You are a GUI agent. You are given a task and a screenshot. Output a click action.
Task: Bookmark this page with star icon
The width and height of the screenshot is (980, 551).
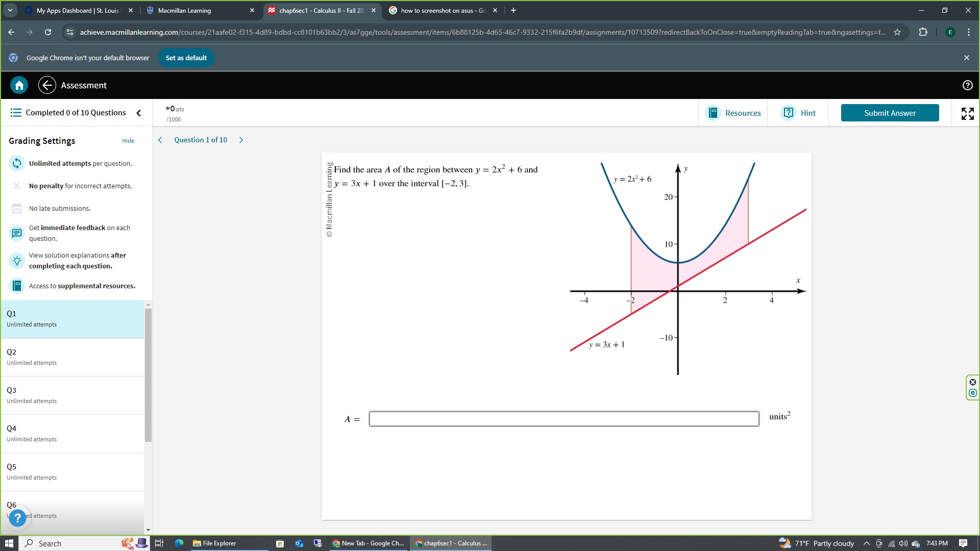coord(897,32)
